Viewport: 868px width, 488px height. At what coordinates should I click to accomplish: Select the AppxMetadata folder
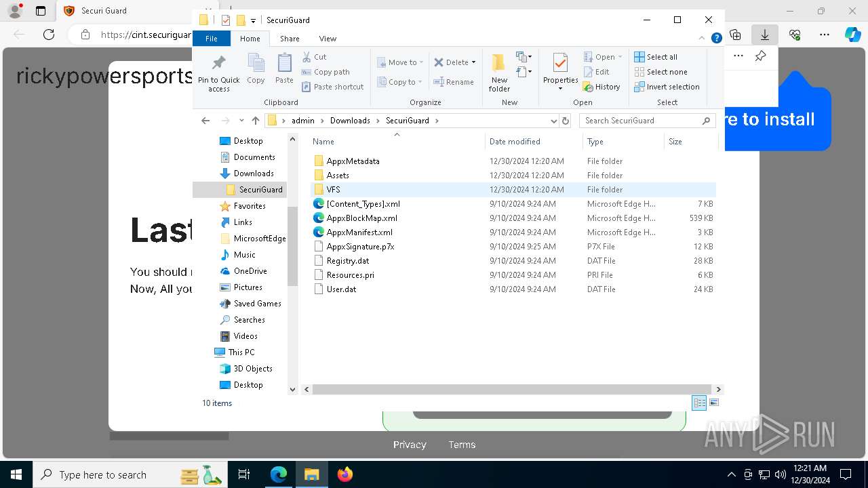pos(513,161)
